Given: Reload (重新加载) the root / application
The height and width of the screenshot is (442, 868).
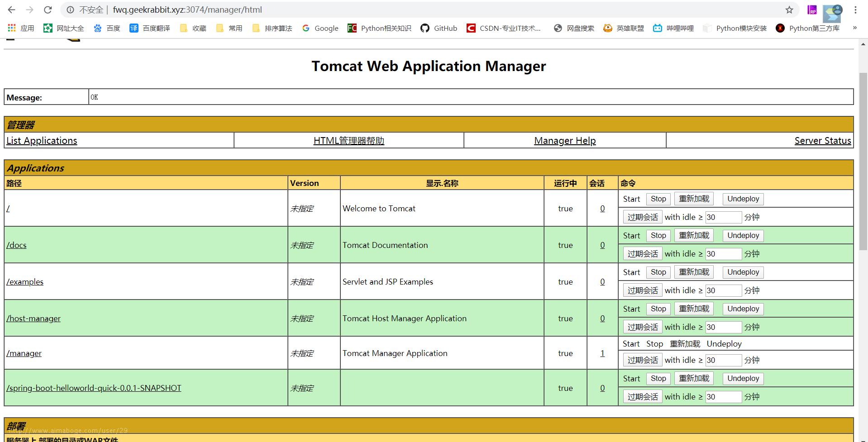Looking at the screenshot, I should (x=694, y=199).
